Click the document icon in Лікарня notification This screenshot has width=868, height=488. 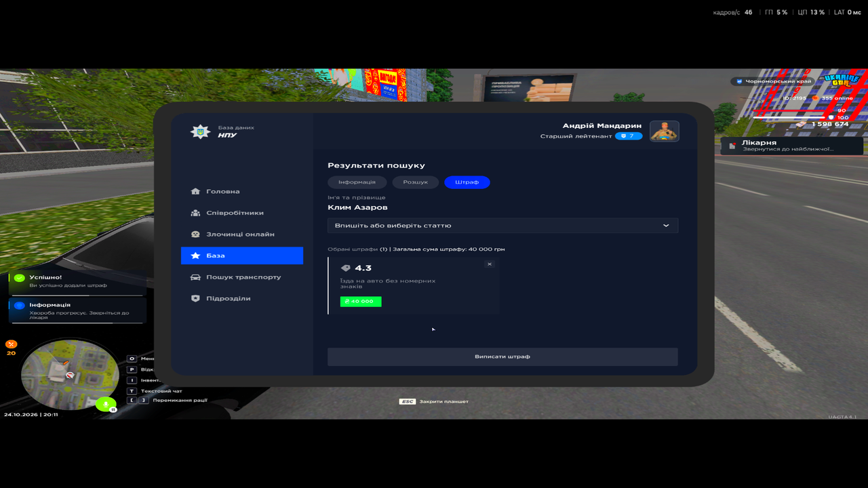tap(732, 146)
